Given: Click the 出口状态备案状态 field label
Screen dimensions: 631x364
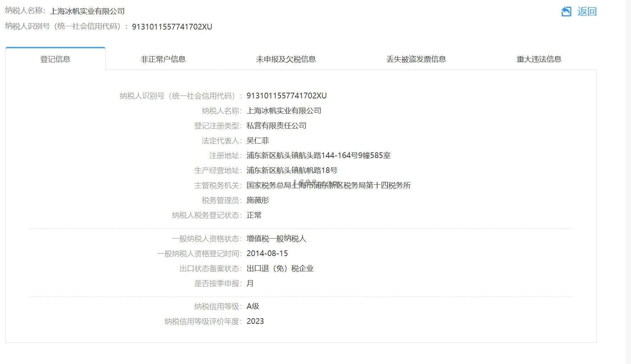Looking at the screenshot, I should [x=211, y=268].
